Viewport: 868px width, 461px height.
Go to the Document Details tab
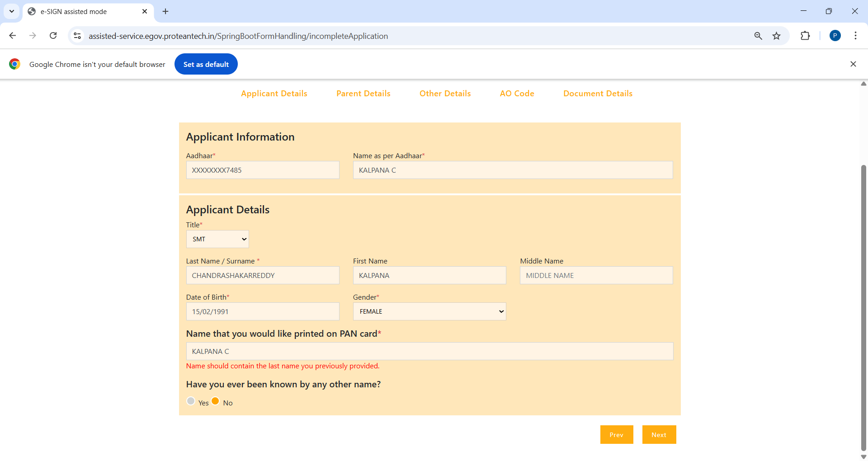[x=598, y=94]
